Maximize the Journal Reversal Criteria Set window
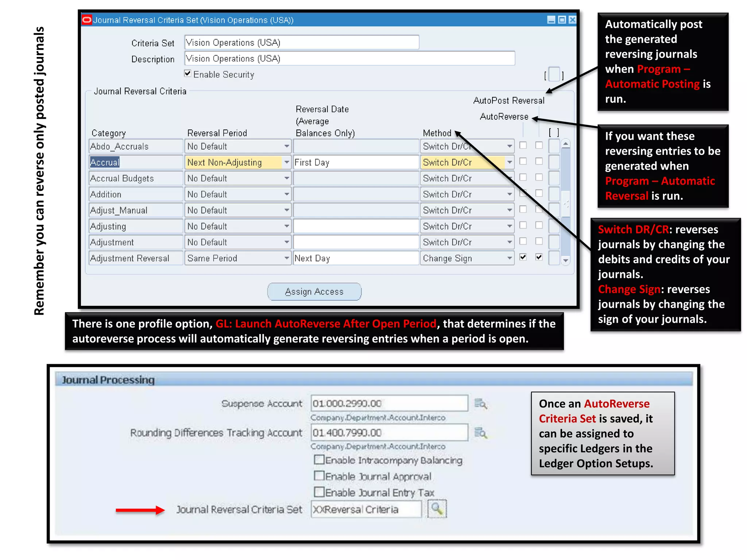This screenshot has height=560, width=747. tap(562, 20)
